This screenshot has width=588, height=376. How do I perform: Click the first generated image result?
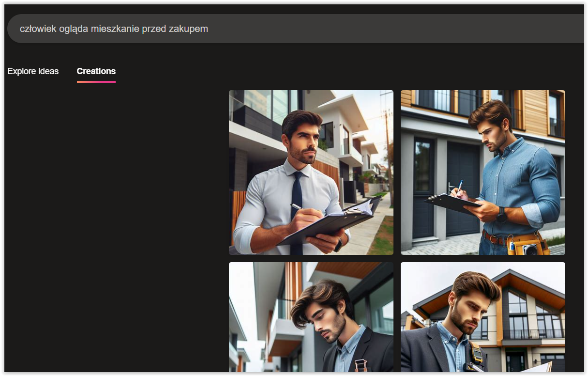point(311,172)
